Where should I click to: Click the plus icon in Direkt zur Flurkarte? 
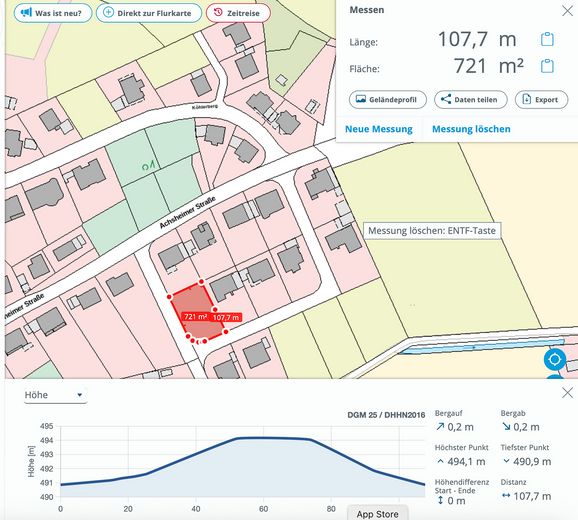[x=108, y=13]
